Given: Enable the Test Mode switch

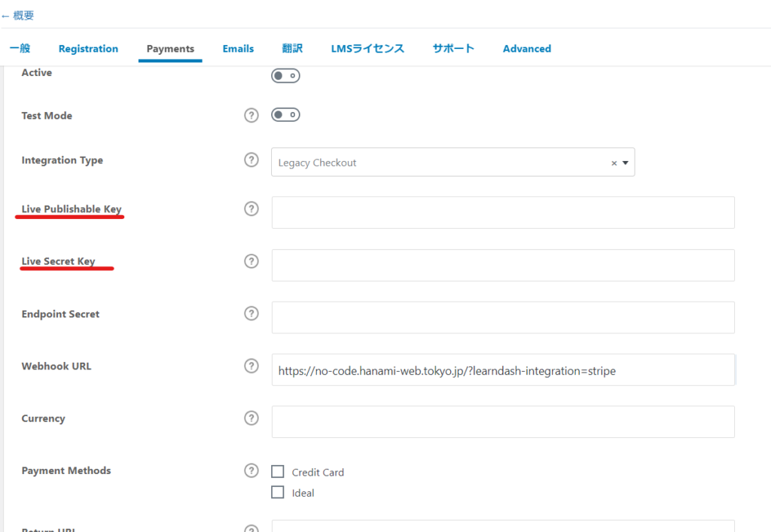Looking at the screenshot, I should 285,115.
